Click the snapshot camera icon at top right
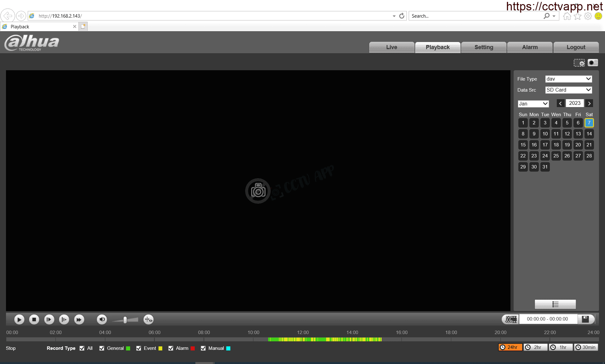The width and height of the screenshot is (605, 364). [592, 63]
